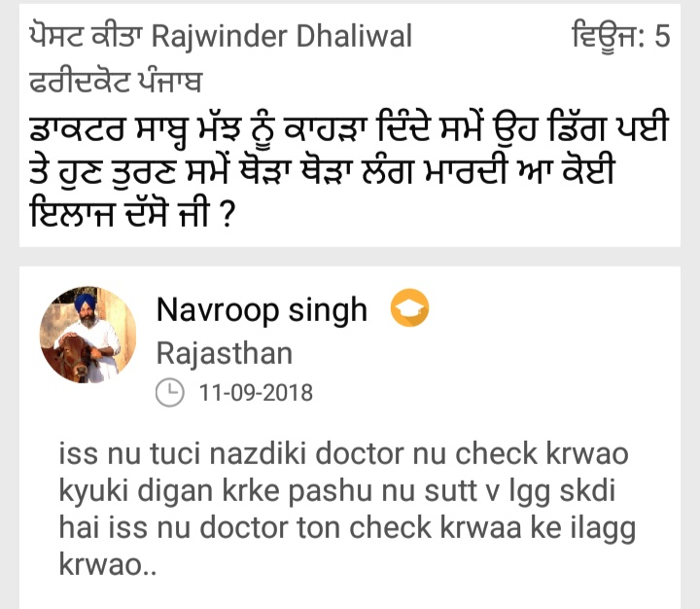
Task: Click the Rajasthan location under Navroop singh
Action: [x=225, y=353]
